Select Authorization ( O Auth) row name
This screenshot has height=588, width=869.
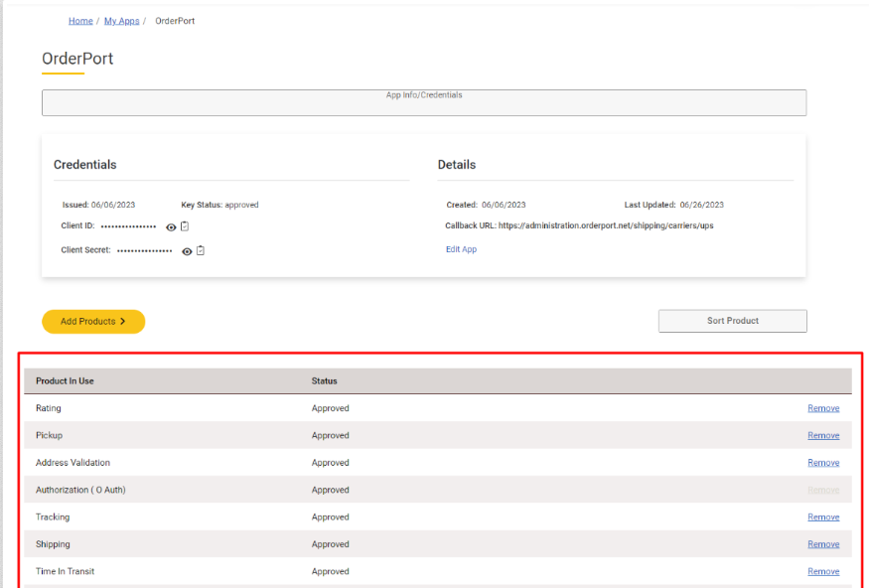(80, 490)
